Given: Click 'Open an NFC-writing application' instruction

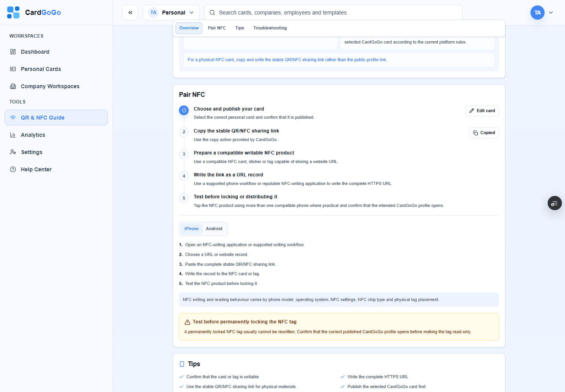Looking at the screenshot, I should coord(245,245).
